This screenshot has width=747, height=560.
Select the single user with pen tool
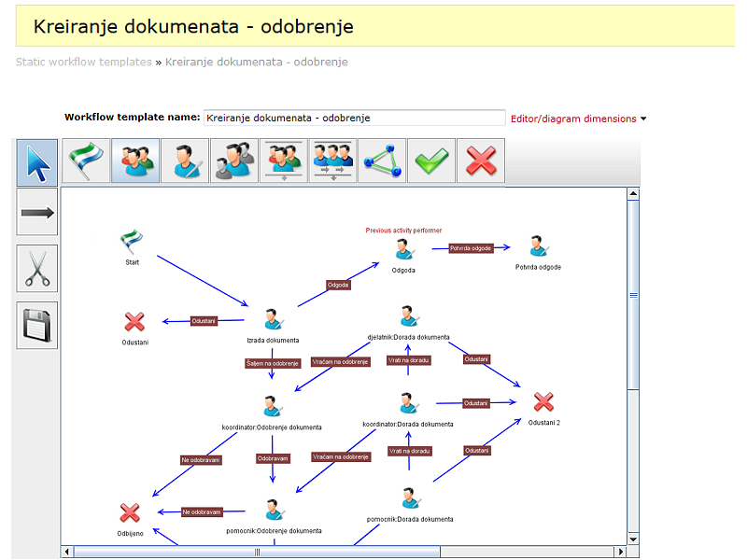pos(185,161)
